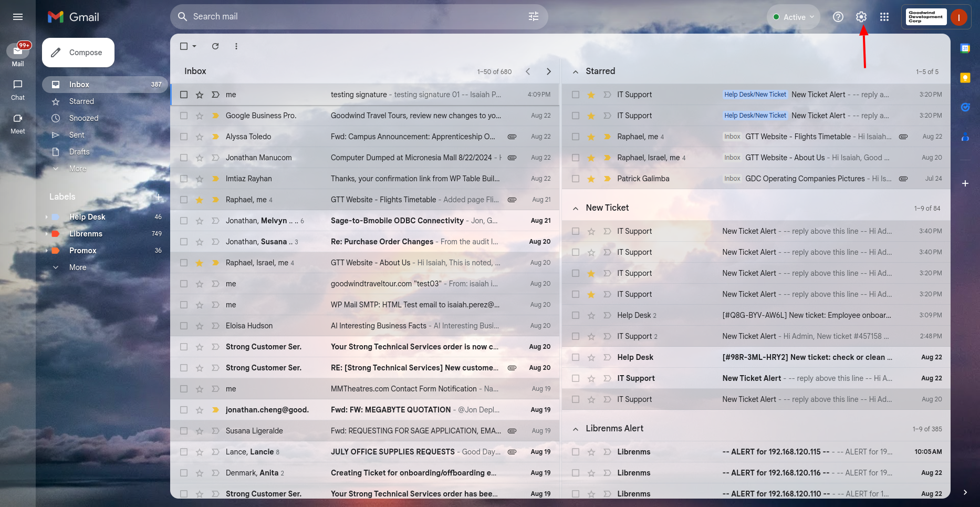
Task: Check the Eloisa Hudson email checkbox
Action: point(184,326)
